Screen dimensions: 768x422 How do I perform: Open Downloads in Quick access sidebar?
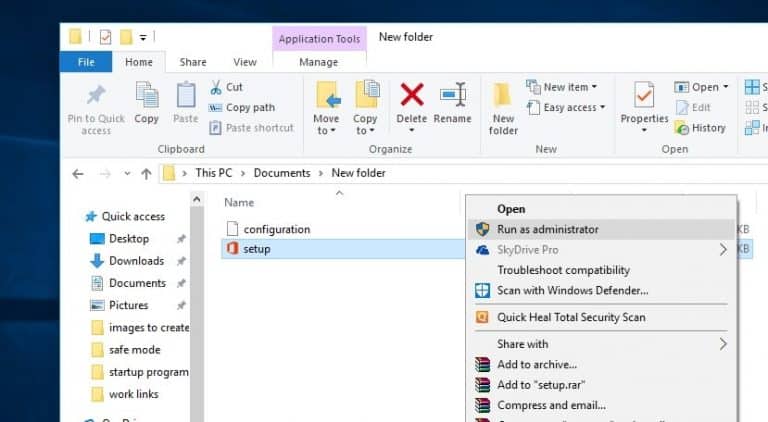point(136,261)
